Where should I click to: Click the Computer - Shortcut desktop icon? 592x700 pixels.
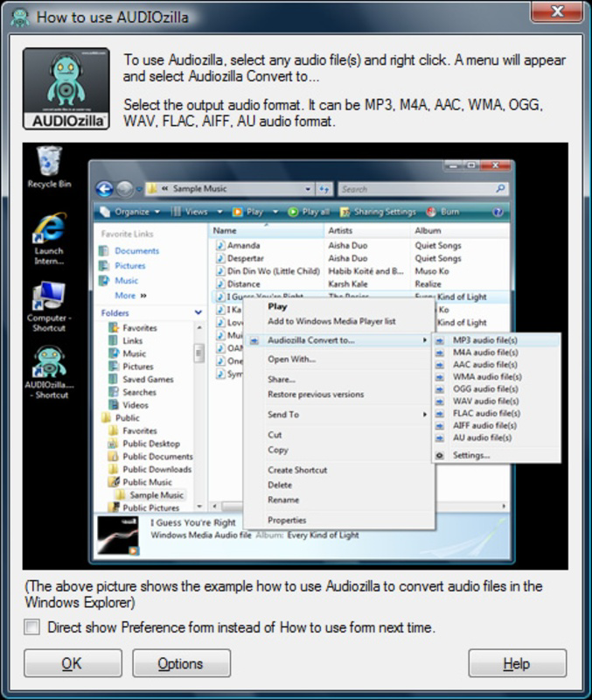pos(49,307)
